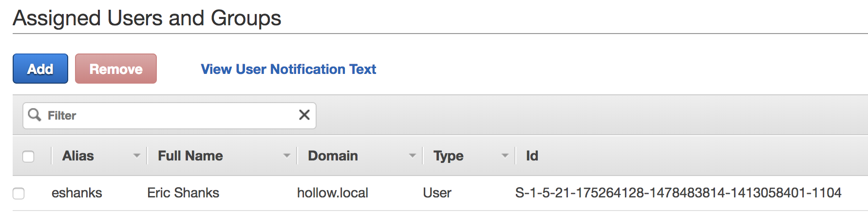The height and width of the screenshot is (212, 868).
Task: Open the Full Name column dropdown arrow
Action: pos(287,156)
